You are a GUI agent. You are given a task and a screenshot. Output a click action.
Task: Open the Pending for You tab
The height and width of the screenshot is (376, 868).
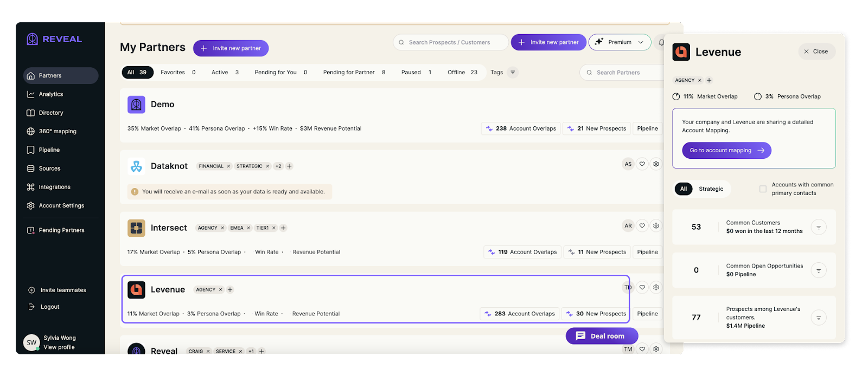tap(281, 73)
